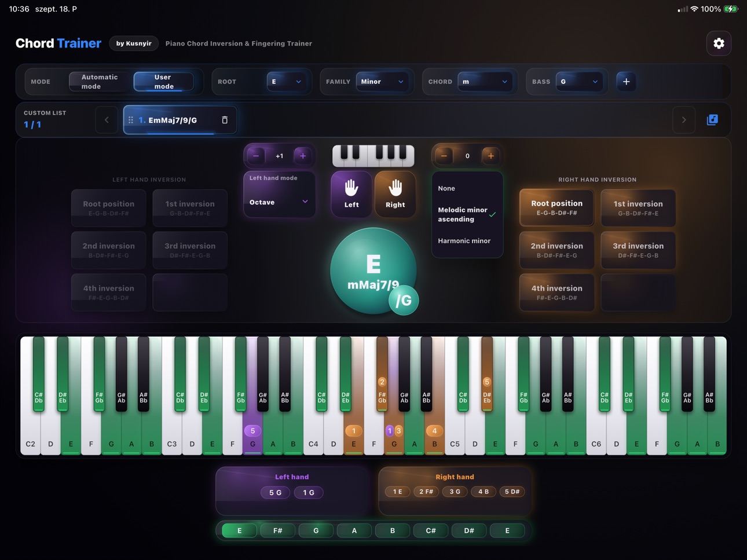Delete EmMaj7/9/G with trash icon
This screenshot has width=747, height=560.
(x=225, y=120)
